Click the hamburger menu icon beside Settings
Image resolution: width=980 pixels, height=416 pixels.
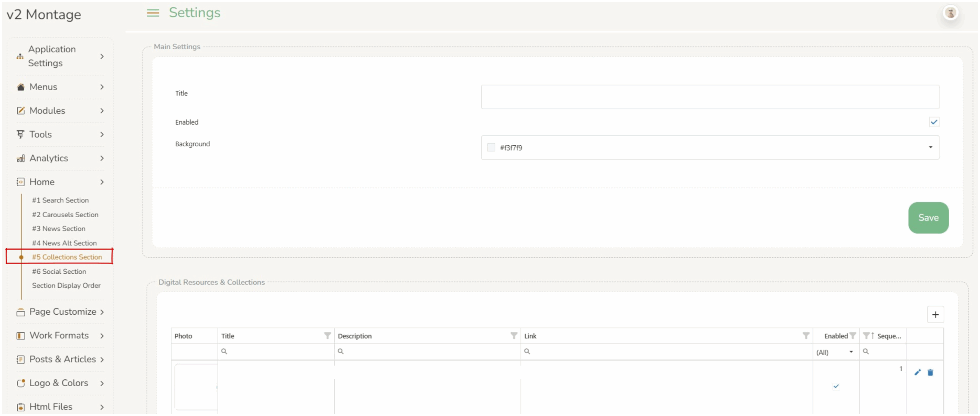point(153,13)
